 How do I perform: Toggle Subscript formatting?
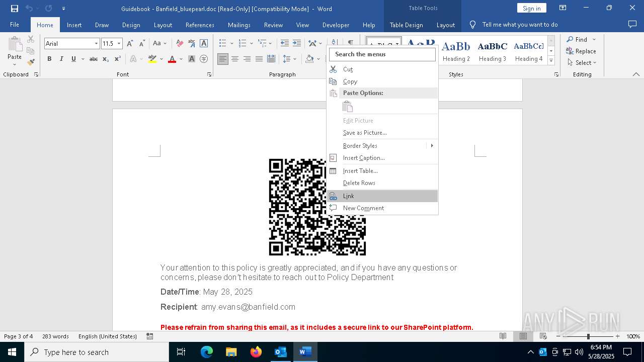coord(106,59)
